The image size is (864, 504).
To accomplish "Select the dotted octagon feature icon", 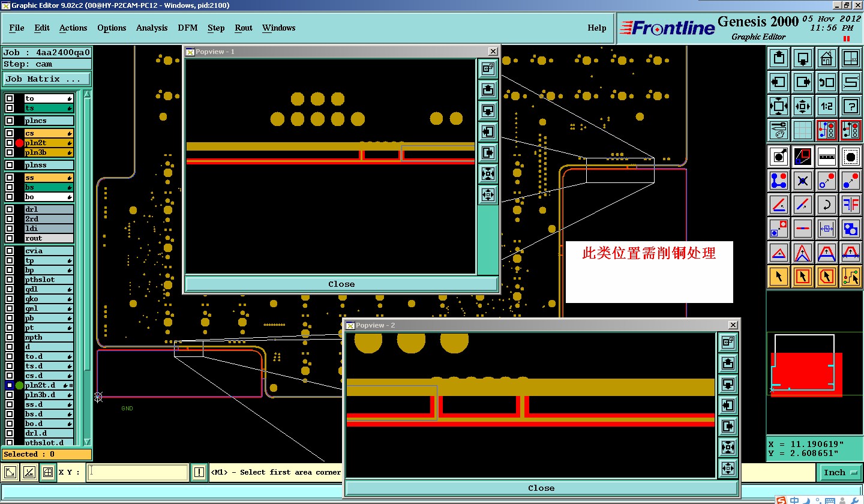I will click(851, 157).
